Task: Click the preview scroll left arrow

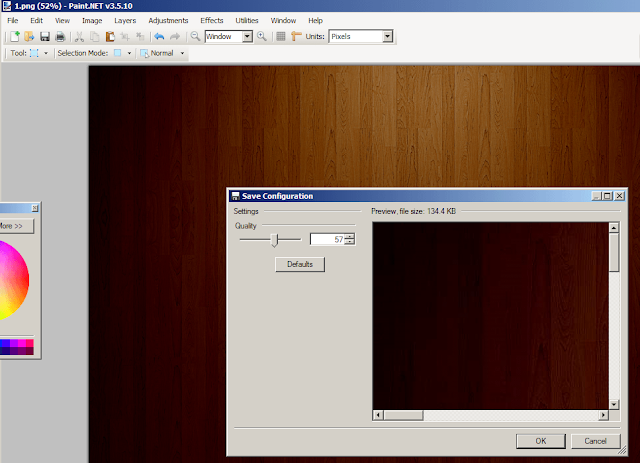Action: click(x=378, y=415)
